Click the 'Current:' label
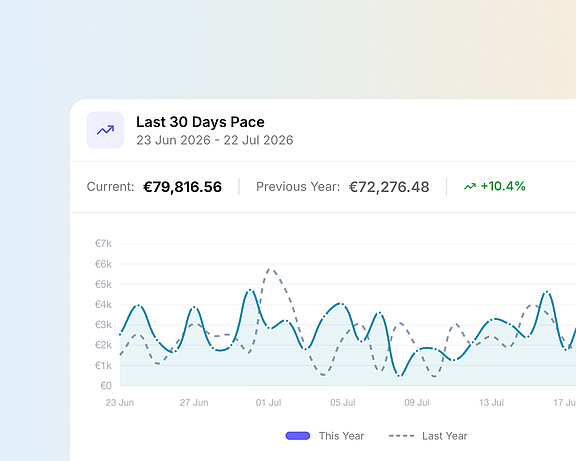The height and width of the screenshot is (461, 576). (x=110, y=187)
